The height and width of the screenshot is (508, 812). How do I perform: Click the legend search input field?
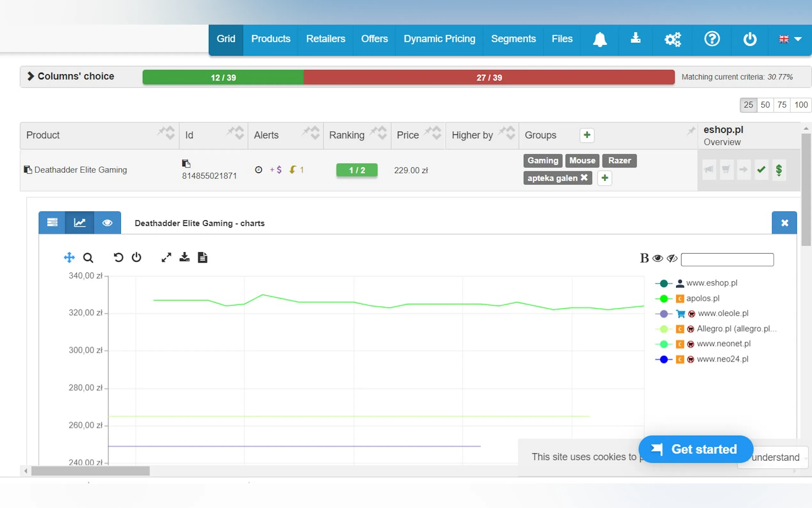click(x=727, y=260)
